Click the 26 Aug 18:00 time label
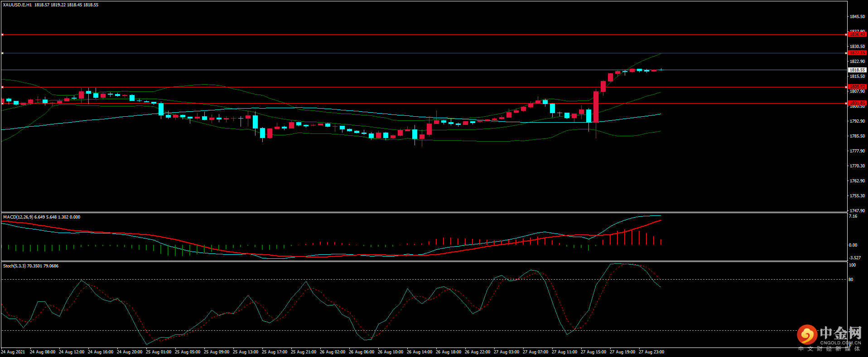 pyautogui.click(x=448, y=352)
